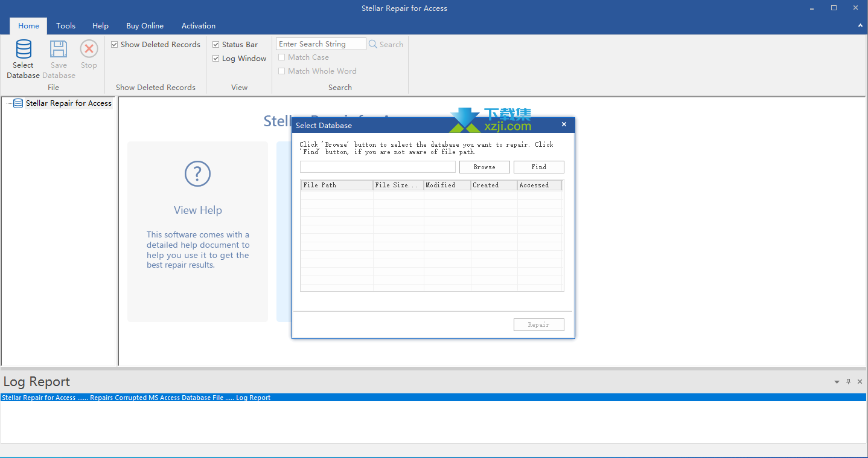Image resolution: width=868 pixels, height=458 pixels.
Task: Click the Created column header
Action: pyautogui.click(x=494, y=185)
